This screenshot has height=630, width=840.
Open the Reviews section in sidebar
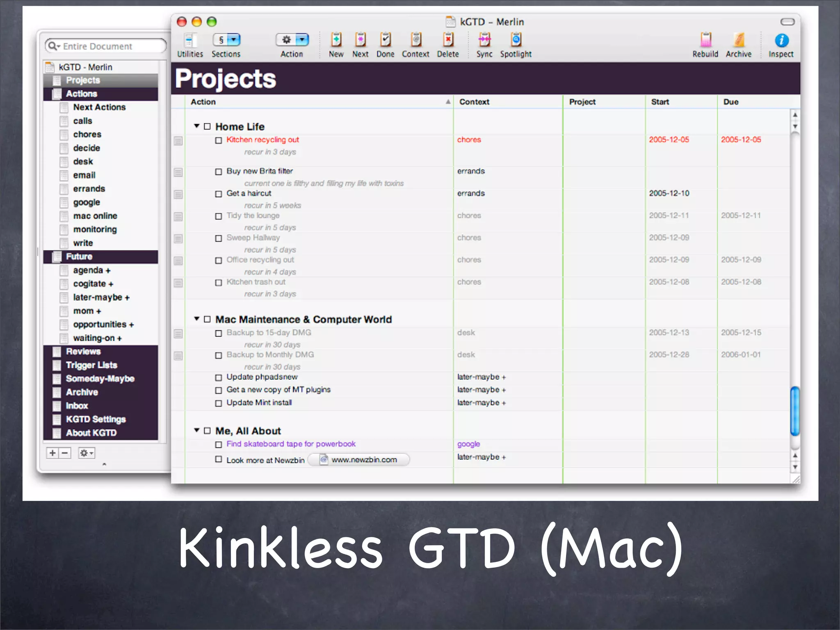pos(101,352)
